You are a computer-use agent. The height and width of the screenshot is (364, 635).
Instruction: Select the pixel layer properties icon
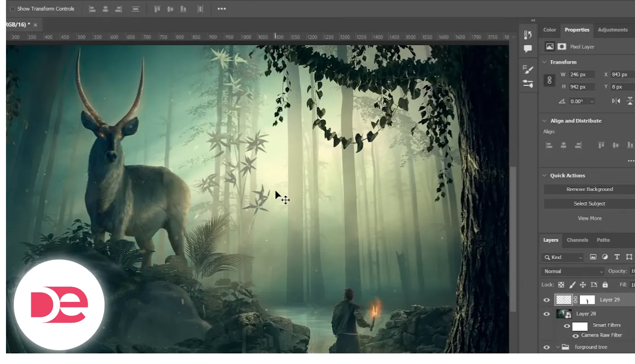(549, 46)
